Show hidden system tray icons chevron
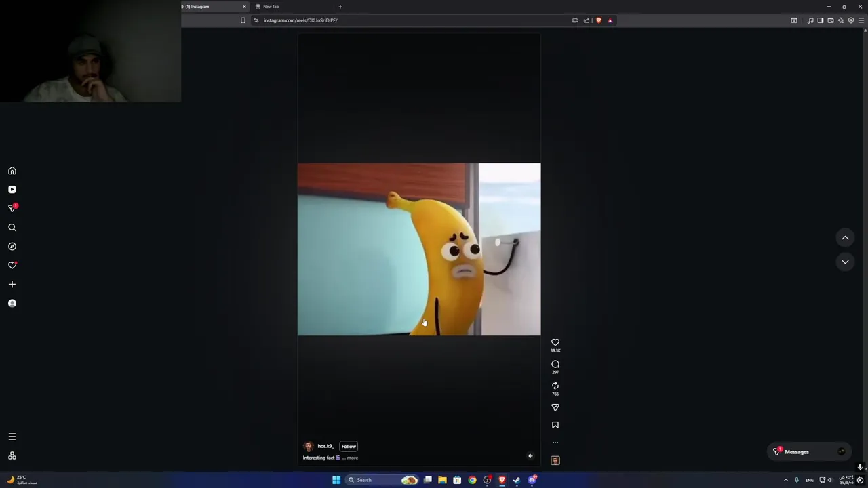Screen dimensions: 868x488 point(786,480)
